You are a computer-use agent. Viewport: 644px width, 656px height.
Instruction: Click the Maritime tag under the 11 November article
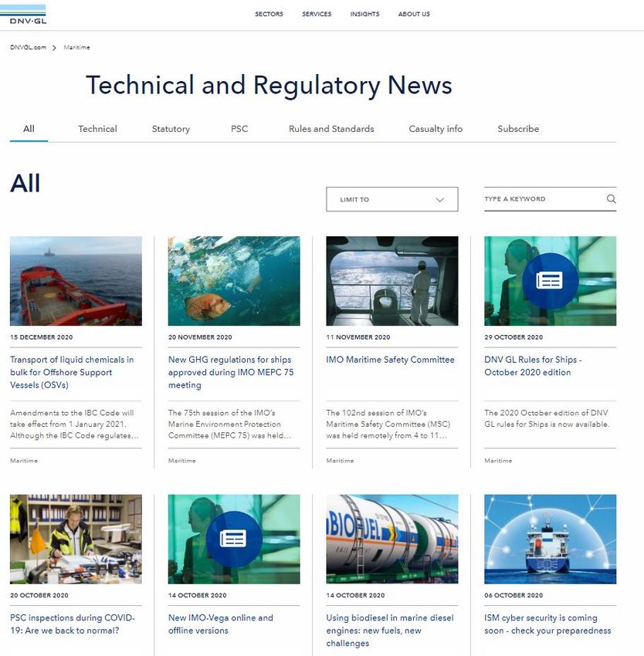tap(340, 461)
